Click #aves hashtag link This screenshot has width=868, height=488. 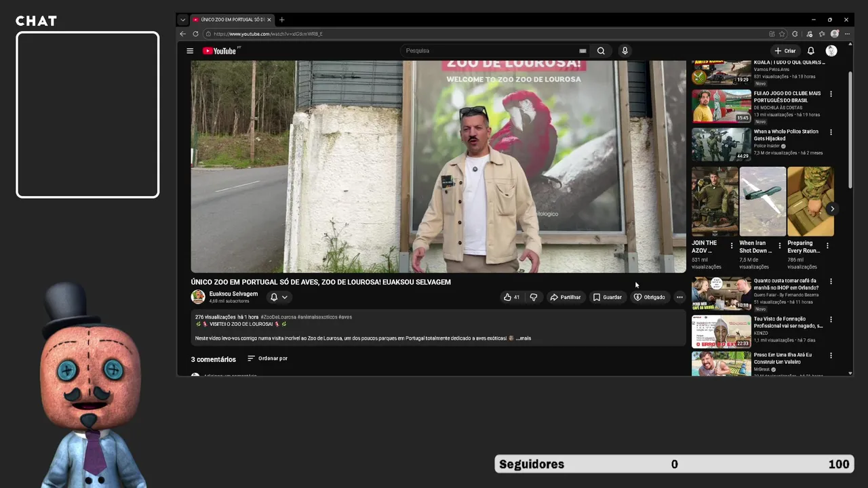[345, 317]
